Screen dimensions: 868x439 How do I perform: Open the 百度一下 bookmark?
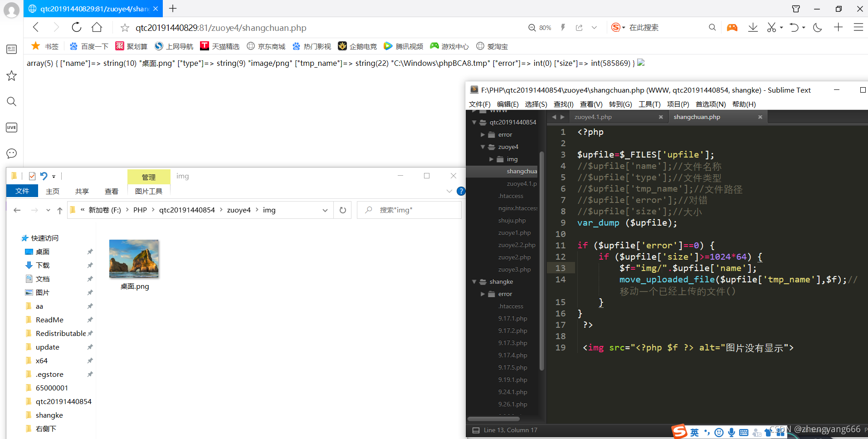click(89, 46)
